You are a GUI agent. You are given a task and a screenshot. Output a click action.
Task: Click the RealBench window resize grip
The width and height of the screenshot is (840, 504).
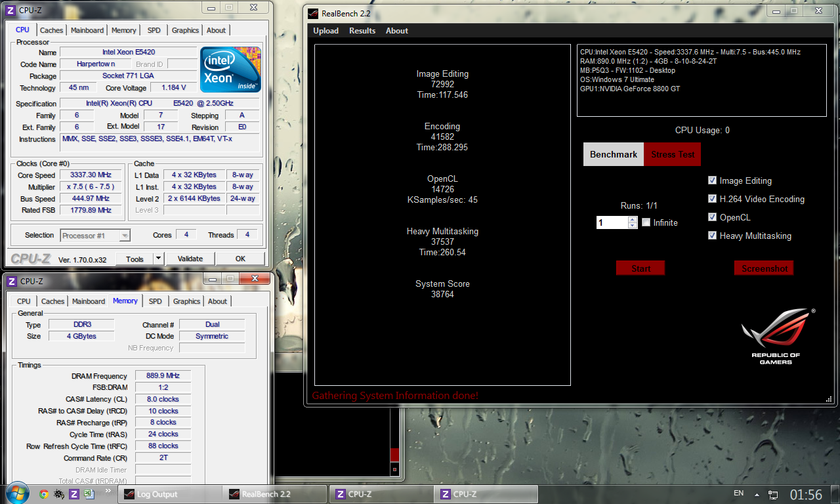tap(829, 398)
